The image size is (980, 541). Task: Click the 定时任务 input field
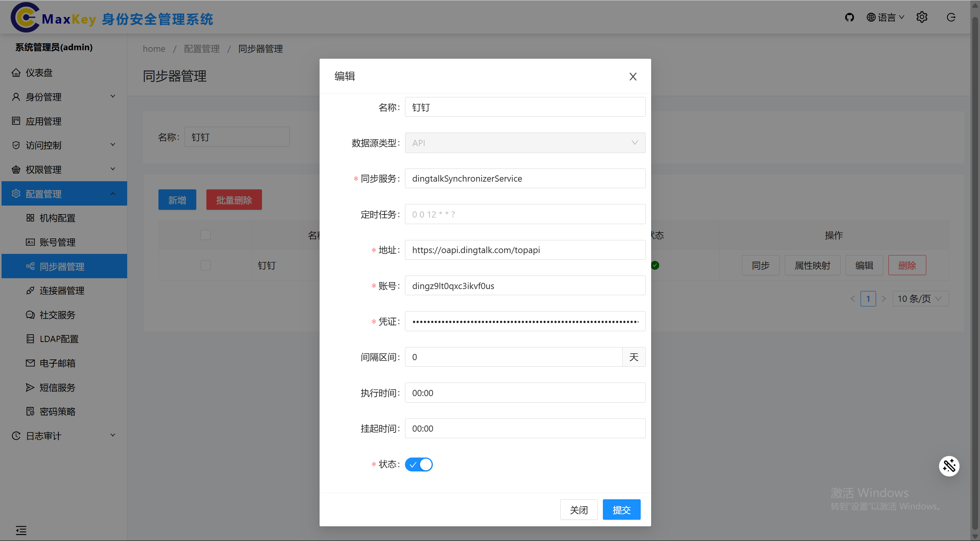click(524, 214)
